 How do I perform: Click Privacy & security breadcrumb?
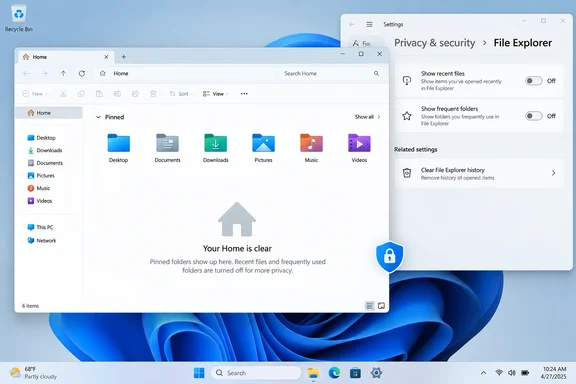click(x=435, y=43)
